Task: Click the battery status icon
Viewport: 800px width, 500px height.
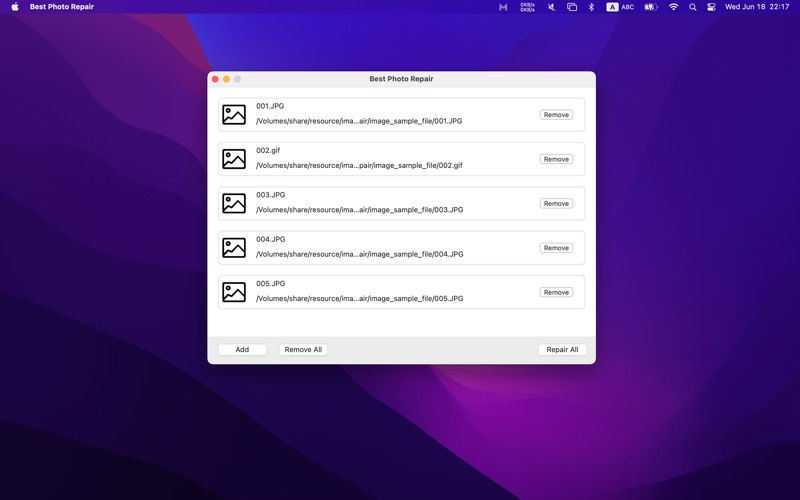Action: point(651,7)
